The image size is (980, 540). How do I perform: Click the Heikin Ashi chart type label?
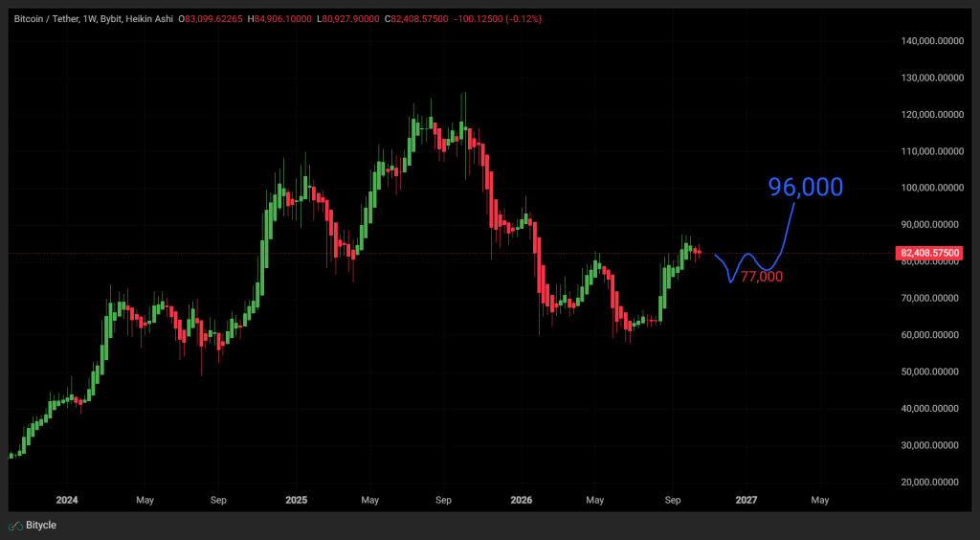[147, 19]
